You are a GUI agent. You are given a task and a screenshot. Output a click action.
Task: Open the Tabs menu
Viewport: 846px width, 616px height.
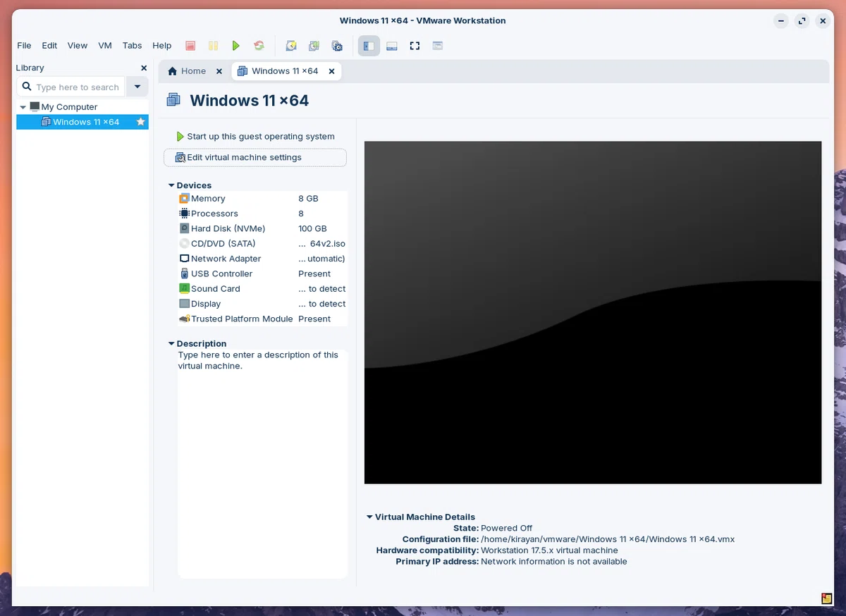click(x=132, y=46)
